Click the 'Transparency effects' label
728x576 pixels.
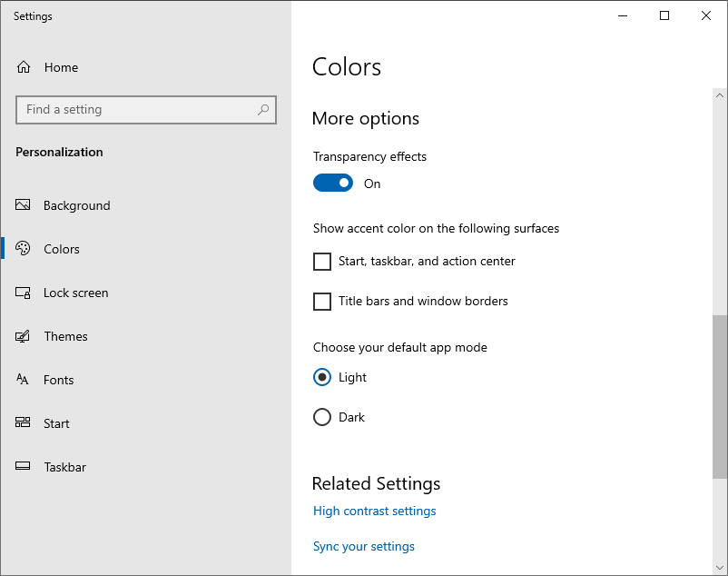(x=370, y=157)
